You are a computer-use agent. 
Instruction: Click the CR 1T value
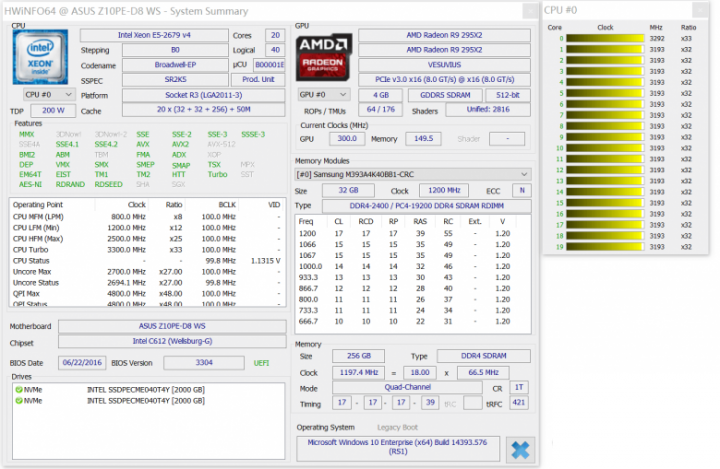[519, 387]
